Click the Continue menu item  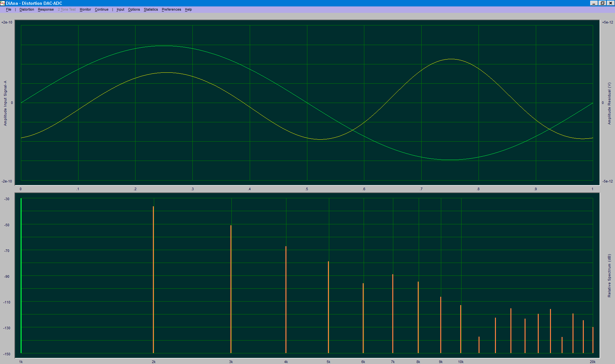(x=101, y=9)
